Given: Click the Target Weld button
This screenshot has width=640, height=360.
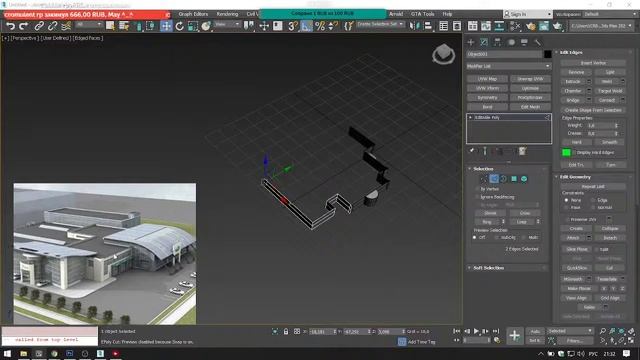Looking at the screenshot, I should tap(610, 91).
